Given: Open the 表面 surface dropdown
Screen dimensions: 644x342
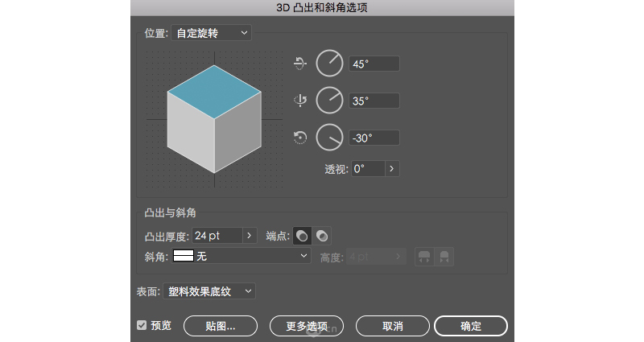Looking at the screenshot, I should [209, 291].
